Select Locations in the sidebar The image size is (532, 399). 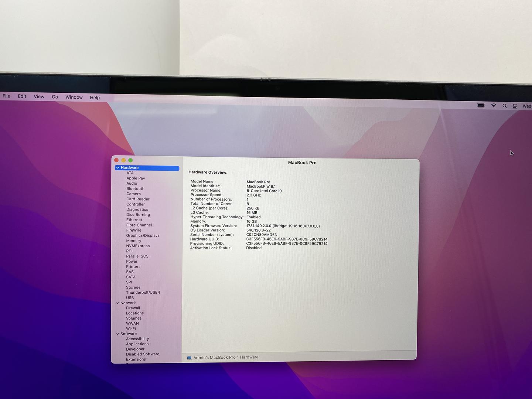(x=135, y=313)
